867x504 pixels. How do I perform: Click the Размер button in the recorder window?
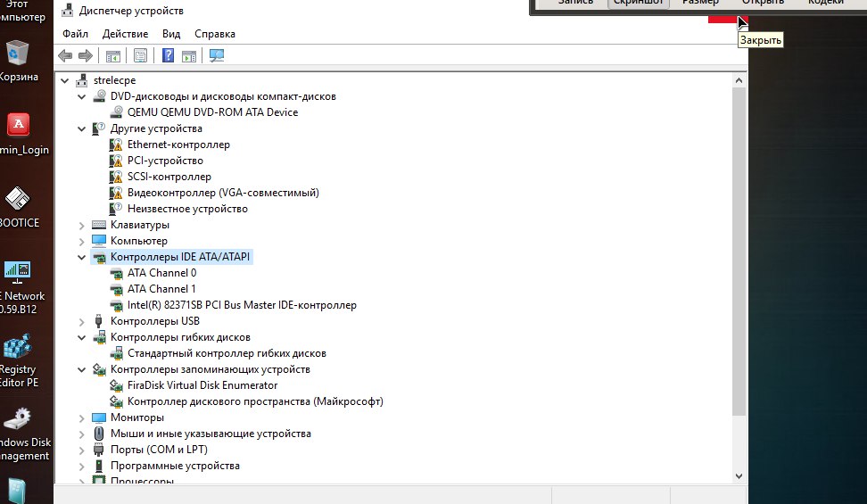click(x=700, y=4)
